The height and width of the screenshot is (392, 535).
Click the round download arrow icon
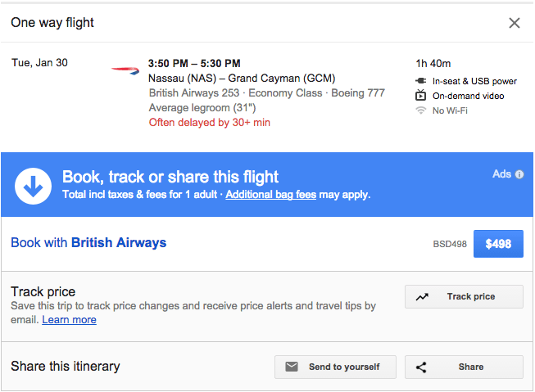33,186
